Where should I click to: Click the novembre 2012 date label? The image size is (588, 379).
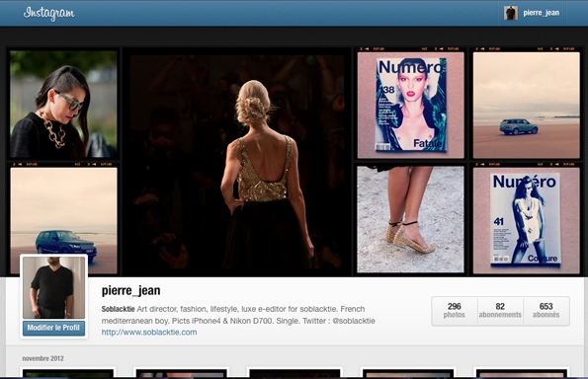click(42, 358)
